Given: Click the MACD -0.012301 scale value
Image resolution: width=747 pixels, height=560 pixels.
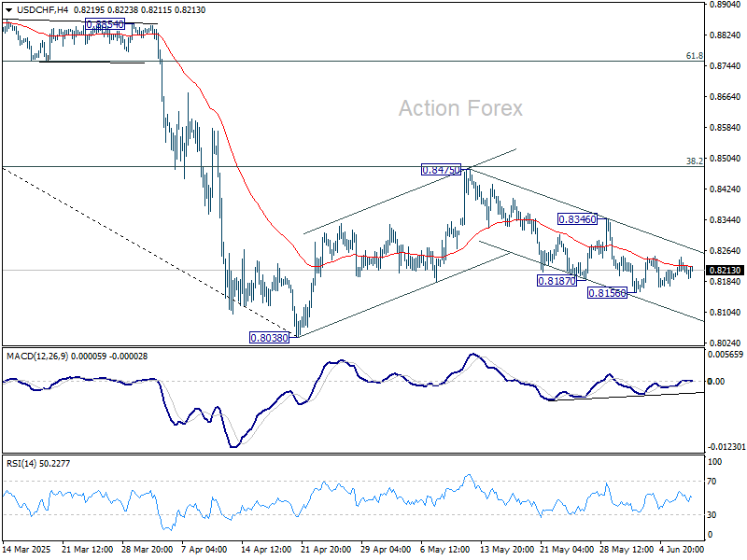Looking at the screenshot, I should click(726, 447).
